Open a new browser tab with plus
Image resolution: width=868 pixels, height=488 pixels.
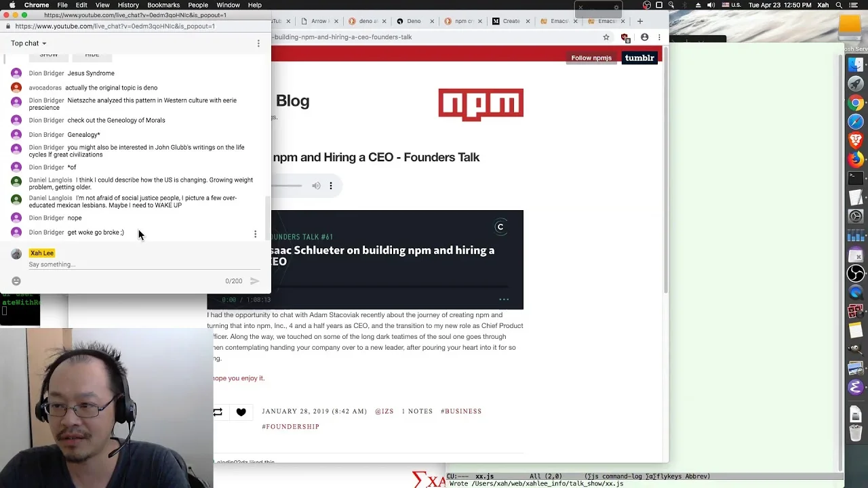coord(639,21)
